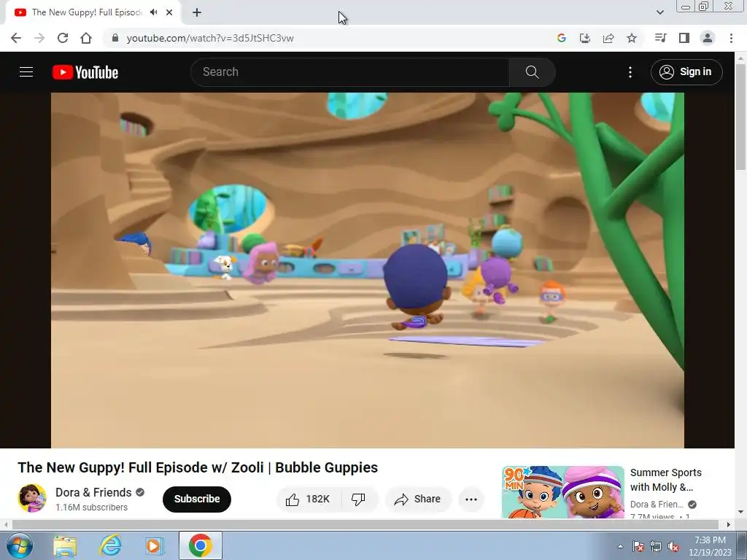Install app via the download icon

click(585, 38)
